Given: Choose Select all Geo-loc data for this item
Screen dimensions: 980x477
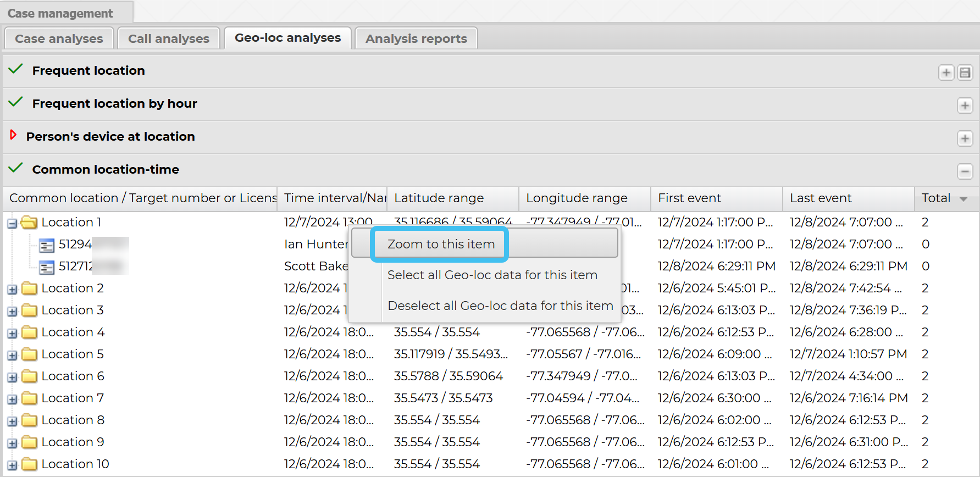Looking at the screenshot, I should coord(492,275).
